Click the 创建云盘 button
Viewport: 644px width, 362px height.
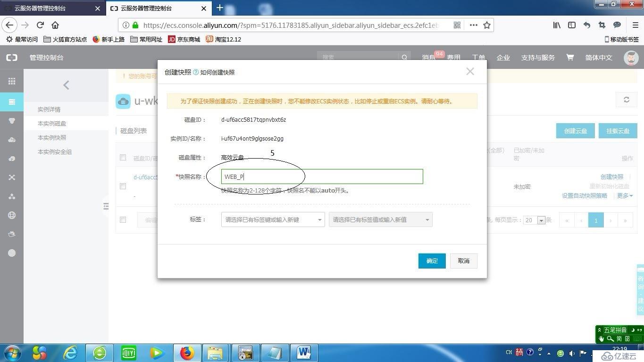click(x=575, y=131)
